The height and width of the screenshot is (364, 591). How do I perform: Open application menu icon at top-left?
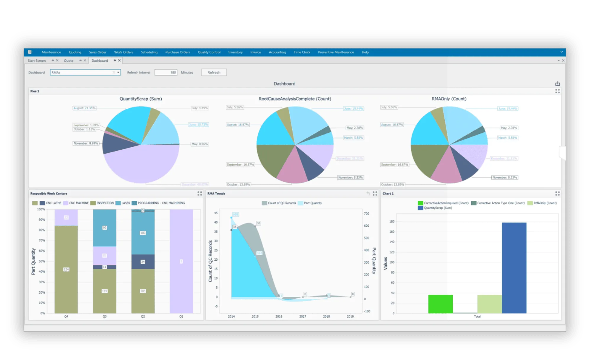pyautogui.click(x=30, y=52)
